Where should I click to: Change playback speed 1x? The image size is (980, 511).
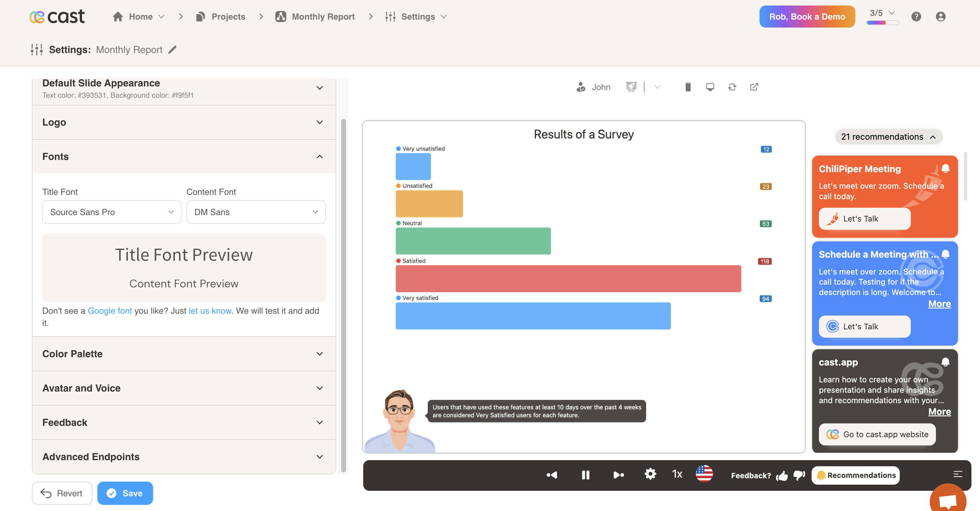(677, 474)
